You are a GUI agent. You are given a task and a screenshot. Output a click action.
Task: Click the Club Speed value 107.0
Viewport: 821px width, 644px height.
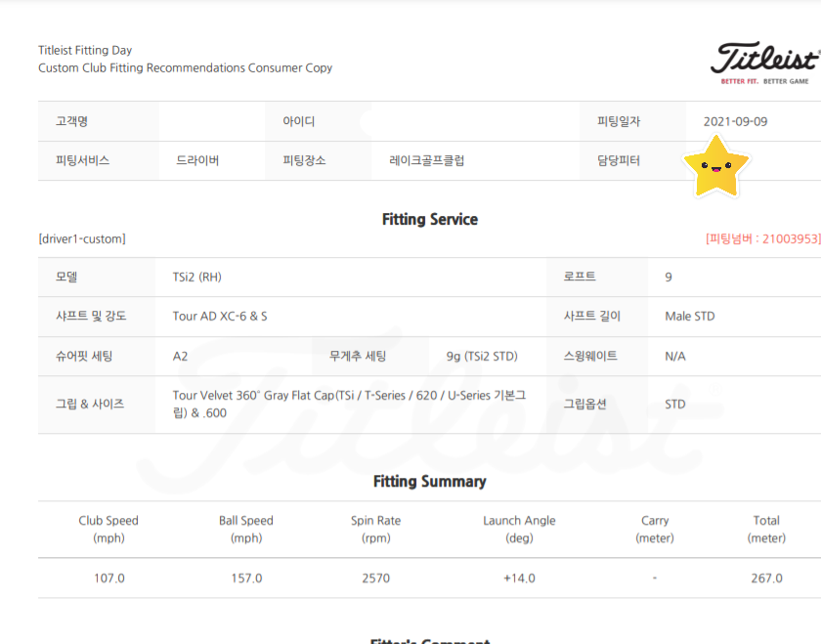[109, 579]
